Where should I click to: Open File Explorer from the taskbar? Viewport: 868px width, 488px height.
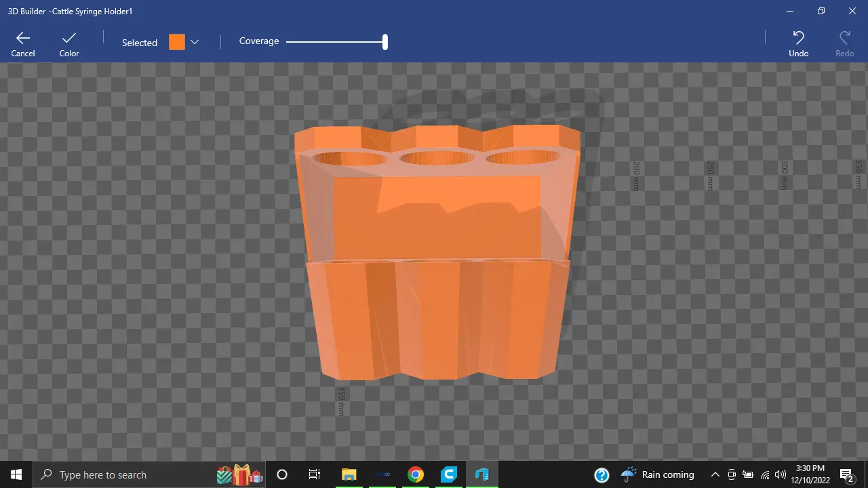pyautogui.click(x=349, y=474)
